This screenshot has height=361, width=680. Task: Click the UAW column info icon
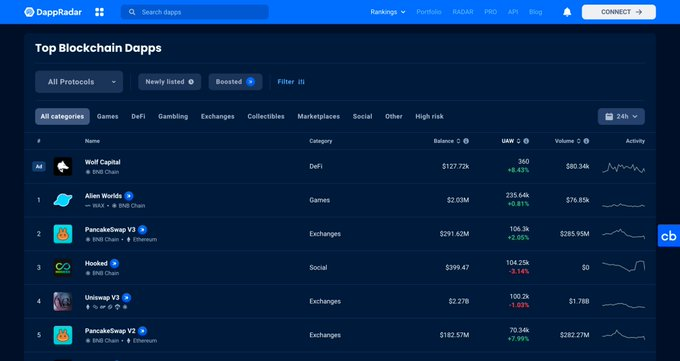pyautogui.click(x=526, y=141)
